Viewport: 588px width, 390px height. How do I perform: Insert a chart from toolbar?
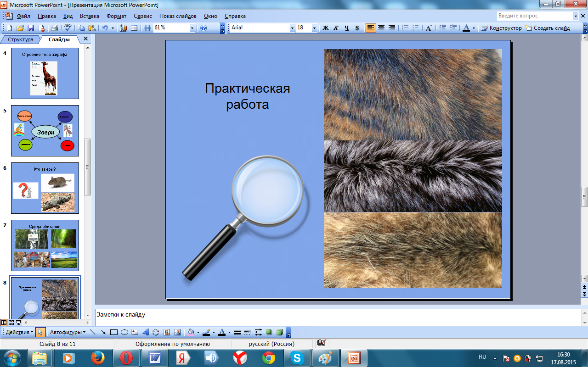[124, 28]
